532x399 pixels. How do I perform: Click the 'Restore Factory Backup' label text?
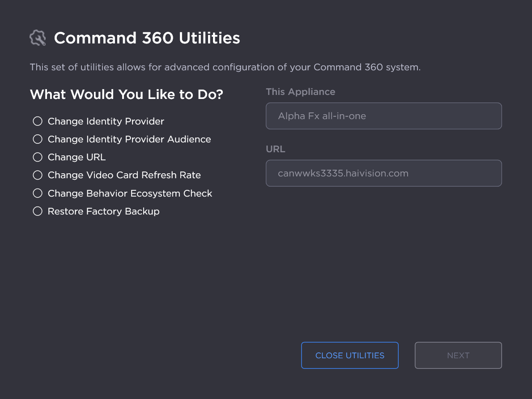(x=103, y=211)
